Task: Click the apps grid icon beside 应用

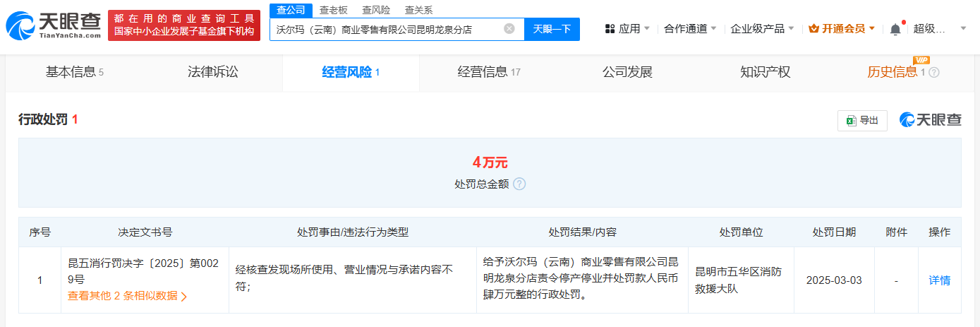Action: tap(610, 29)
